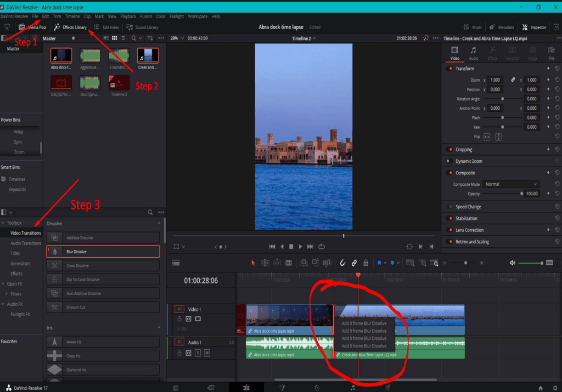Click the DIM audio button
Image resolution: width=562 pixels, height=392 pixels.
click(x=549, y=263)
